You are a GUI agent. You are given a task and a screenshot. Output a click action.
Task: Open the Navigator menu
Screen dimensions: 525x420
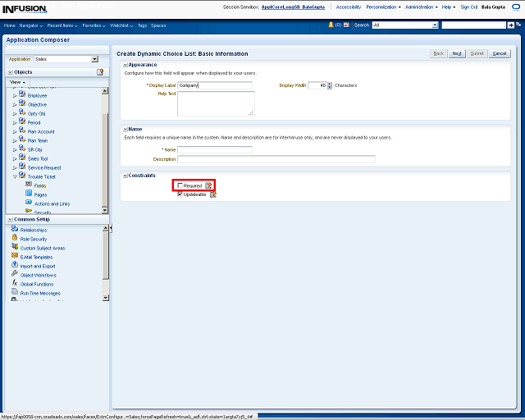30,25
